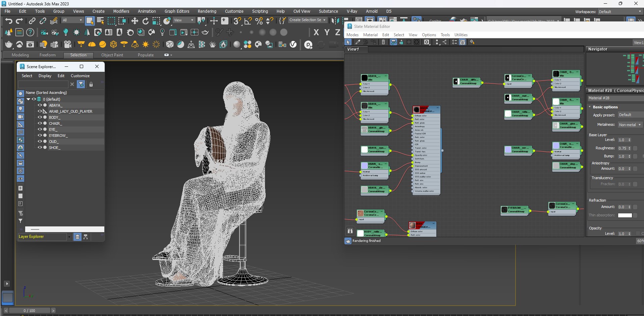
Task: Open the Graph Editors menu
Action: tap(177, 11)
